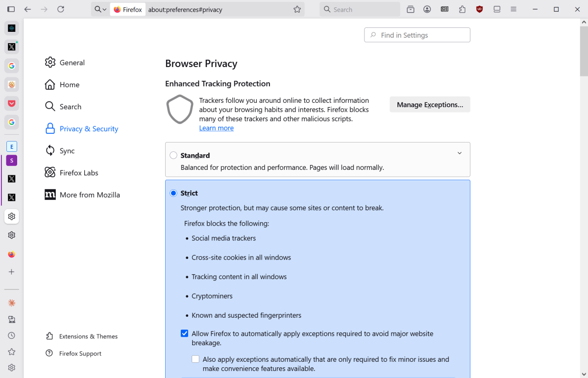The height and width of the screenshot is (378, 588).
Task: Bookmark this page using the star icon
Action: (297, 9)
